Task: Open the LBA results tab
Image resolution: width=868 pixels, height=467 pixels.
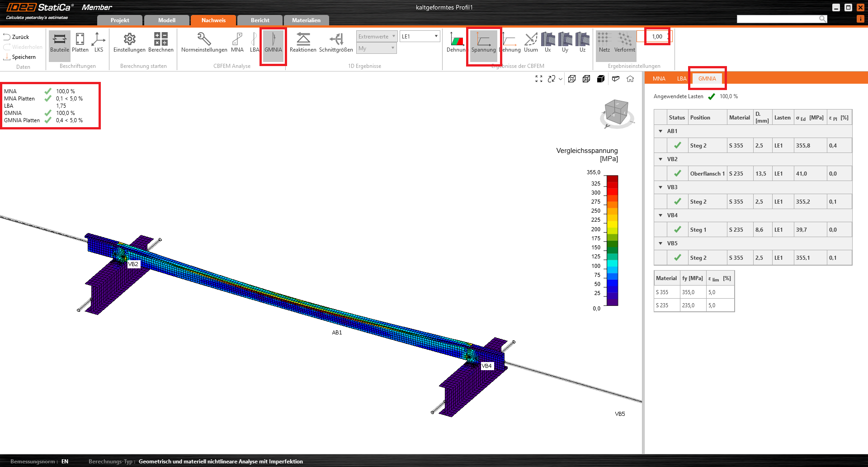Action: [x=682, y=79]
